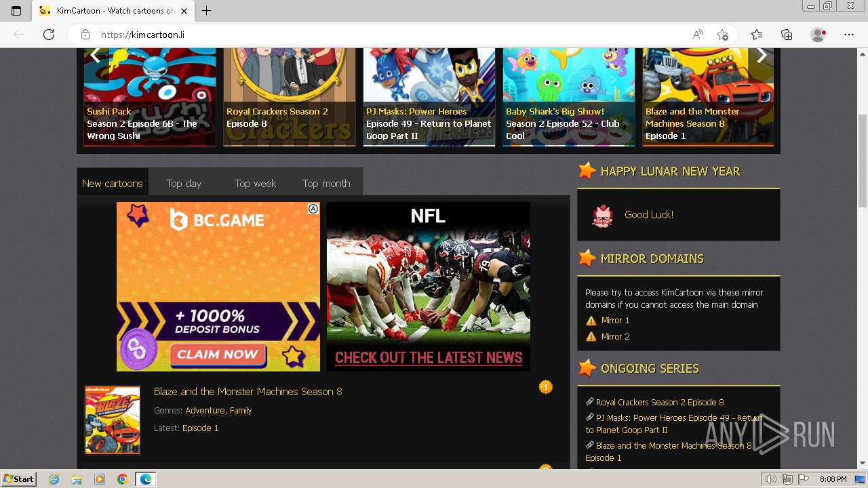Screen dimensions: 868x488
Task: Open the NFL ad image
Action: click(429, 287)
